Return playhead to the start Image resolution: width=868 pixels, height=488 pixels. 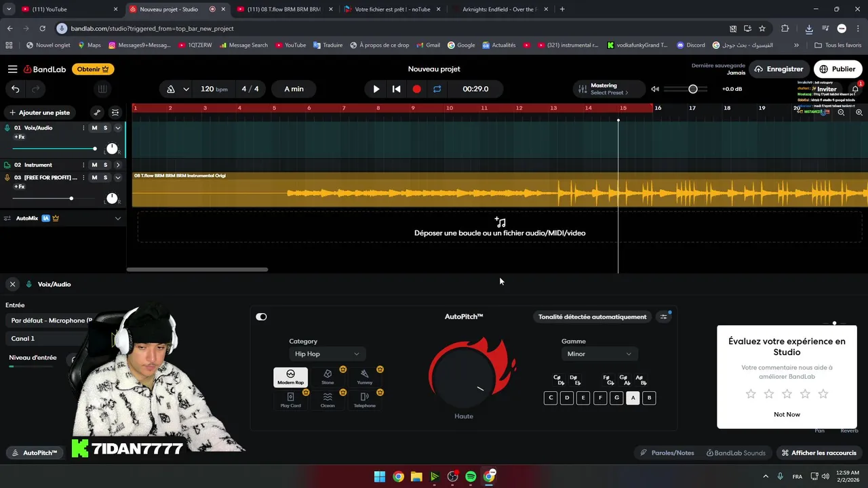pyautogui.click(x=397, y=89)
